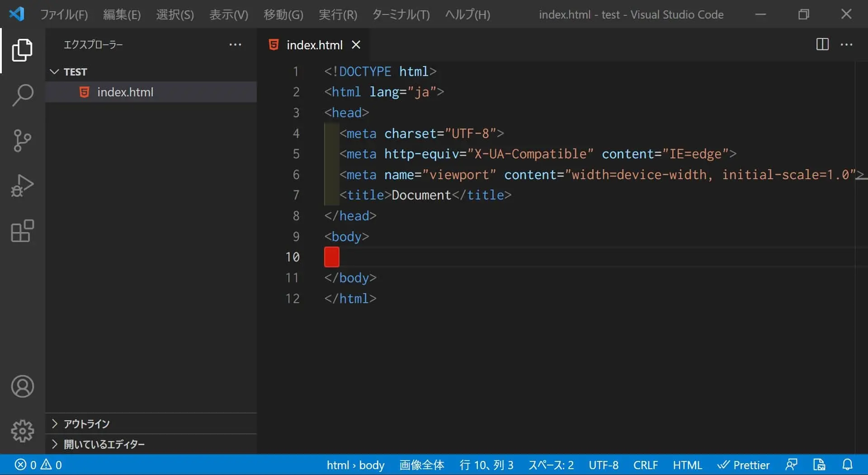This screenshot has height=475, width=868.
Task: Click the errors and warnings status indicator
Action: click(x=38, y=465)
